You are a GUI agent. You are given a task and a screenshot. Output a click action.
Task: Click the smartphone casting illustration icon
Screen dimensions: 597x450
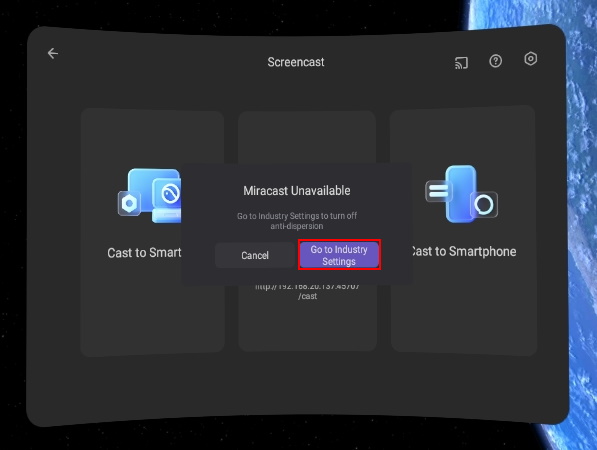pyautogui.click(x=461, y=195)
